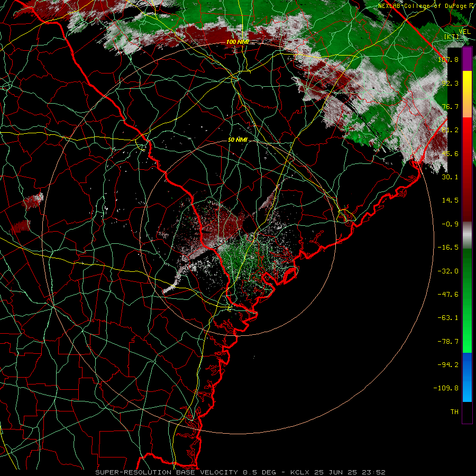476x476 pixels.
Task: Click the -16.5 legend value
Action: click(448, 248)
